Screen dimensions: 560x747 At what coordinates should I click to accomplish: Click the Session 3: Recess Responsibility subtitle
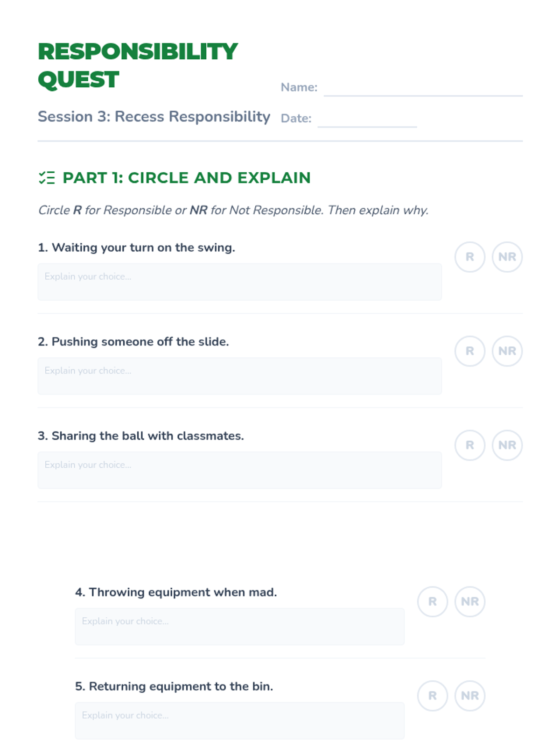154,117
